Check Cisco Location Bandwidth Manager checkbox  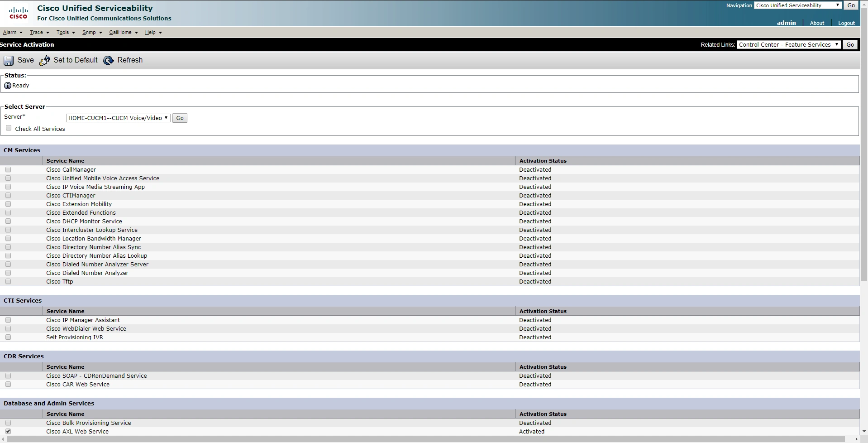tap(8, 238)
